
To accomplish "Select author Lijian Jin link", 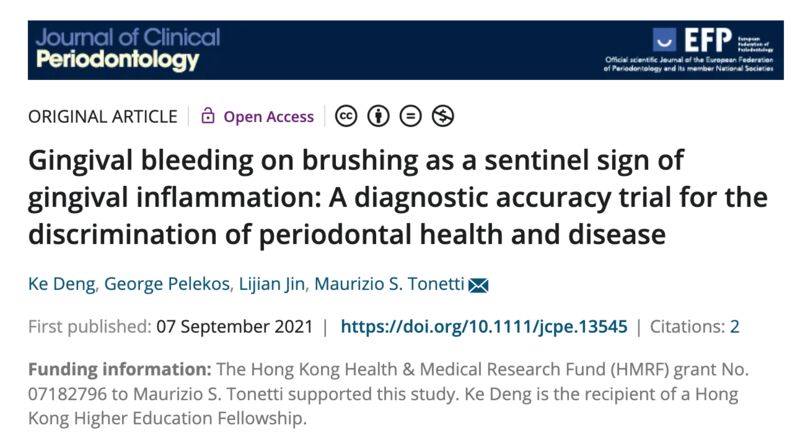I will pos(272,284).
